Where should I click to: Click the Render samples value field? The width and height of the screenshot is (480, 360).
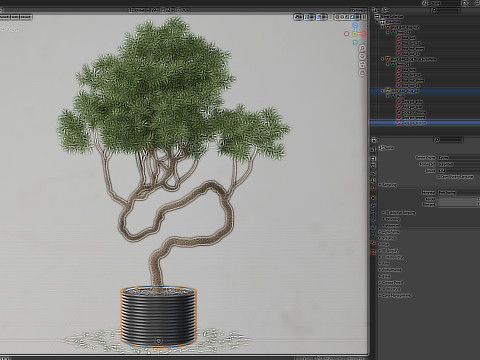[459, 199]
